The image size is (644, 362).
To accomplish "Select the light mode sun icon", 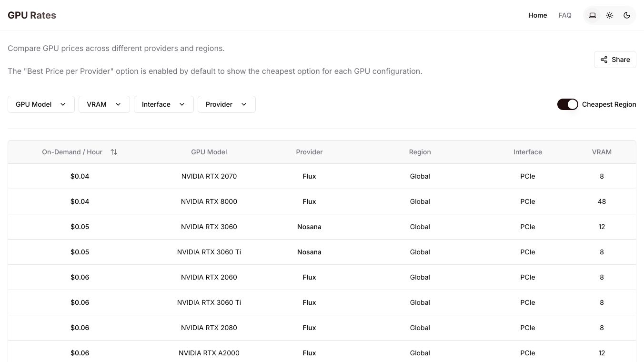I will click(x=610, y=15).
